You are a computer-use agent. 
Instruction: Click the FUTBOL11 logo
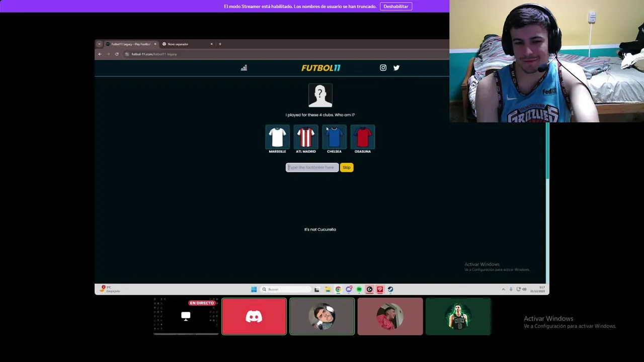(x=321, y=68)
